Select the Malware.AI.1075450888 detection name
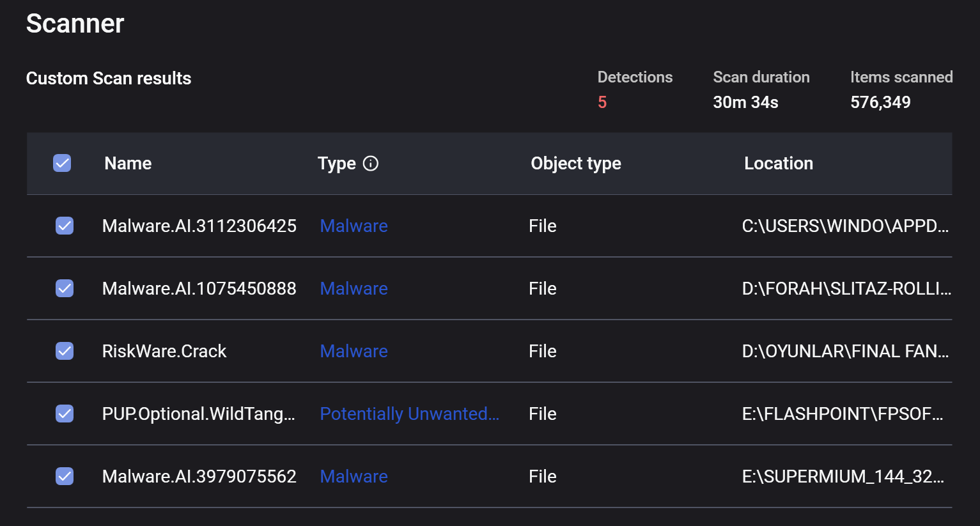980x526 pixels. [199, 288]
